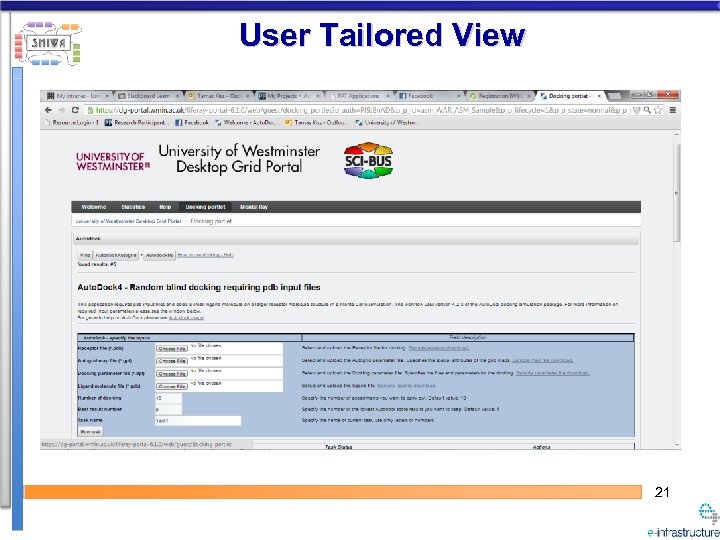Image resolution: width=720 pixels, height=540 pixels.
Task: Click the Best result number input field
Action: click(169, 409)
